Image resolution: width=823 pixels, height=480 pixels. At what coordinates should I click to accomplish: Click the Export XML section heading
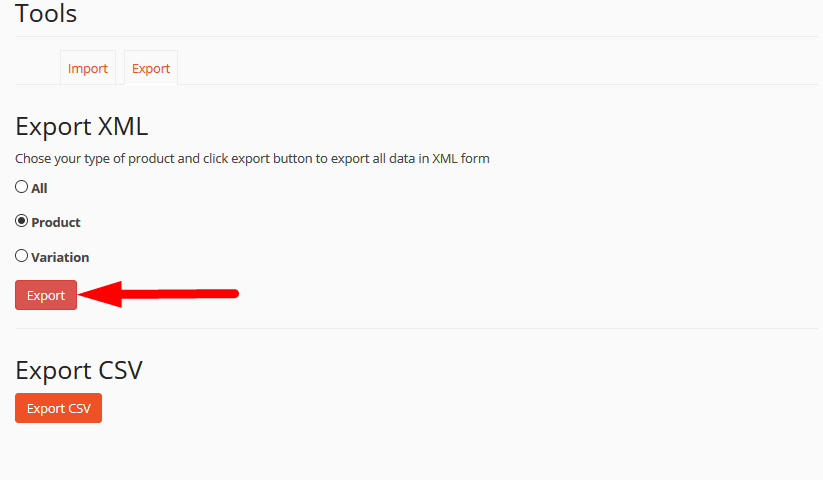click(x=81, y=127)
